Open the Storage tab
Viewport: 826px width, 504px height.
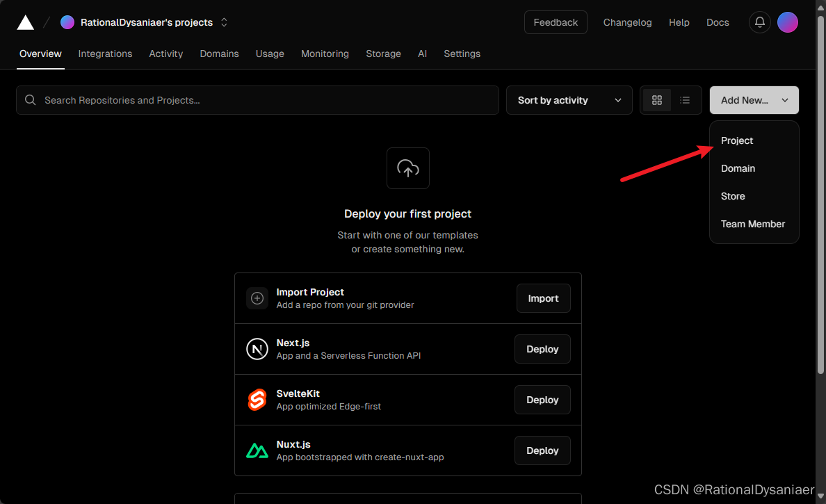[x=384, y=54]
